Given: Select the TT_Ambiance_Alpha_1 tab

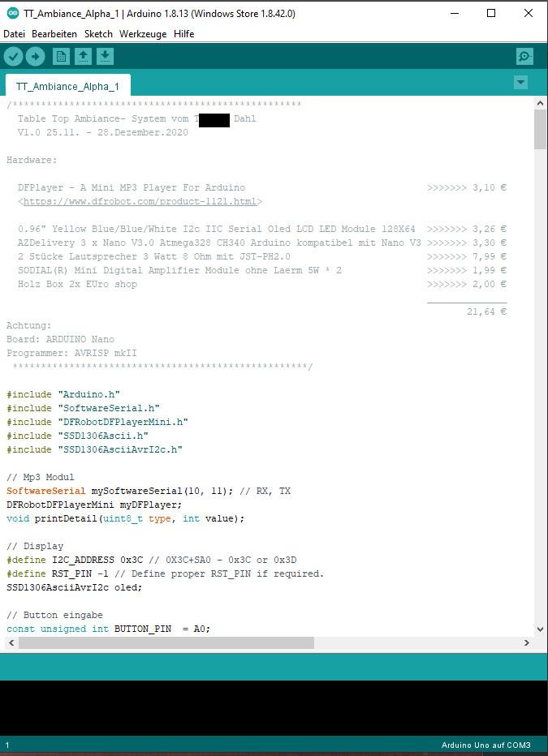Looking at the screenshot, I should (67, 86).
